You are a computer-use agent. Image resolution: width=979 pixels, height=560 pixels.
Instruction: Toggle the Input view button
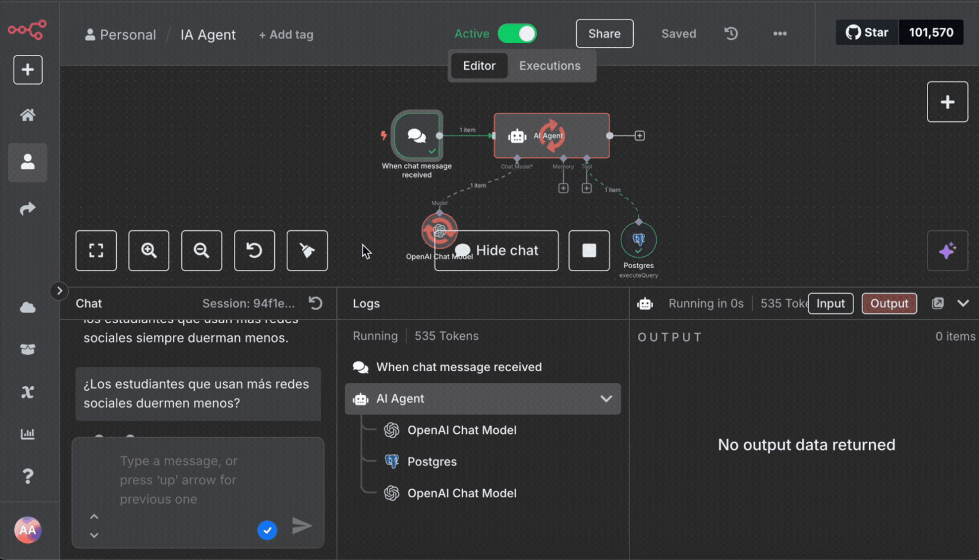pyautogui.click(x=830, y=303)
